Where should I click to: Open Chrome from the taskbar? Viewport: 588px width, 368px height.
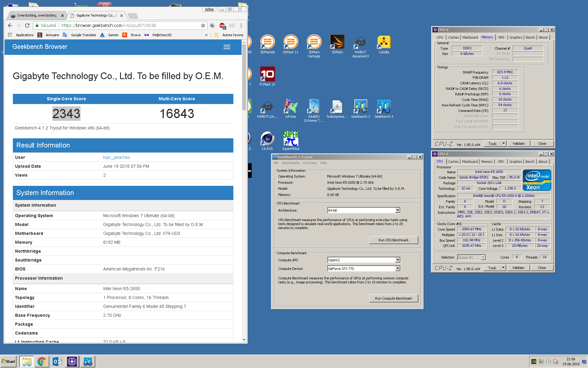click(x=42, y=362)
